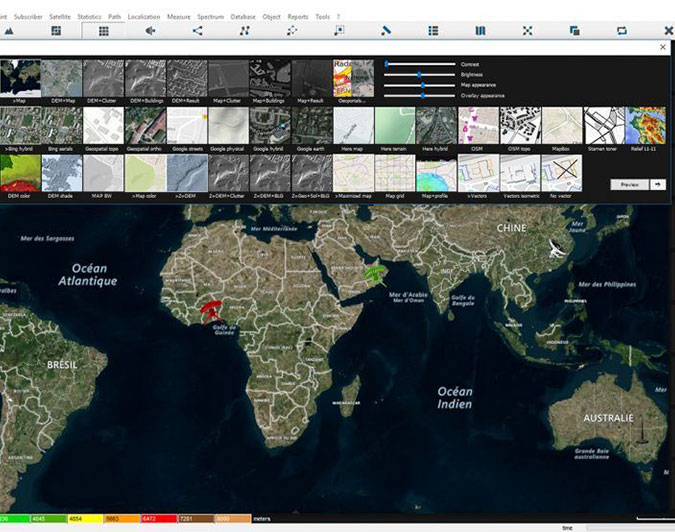
Task: Open the Localization menu
Action: 144,17
